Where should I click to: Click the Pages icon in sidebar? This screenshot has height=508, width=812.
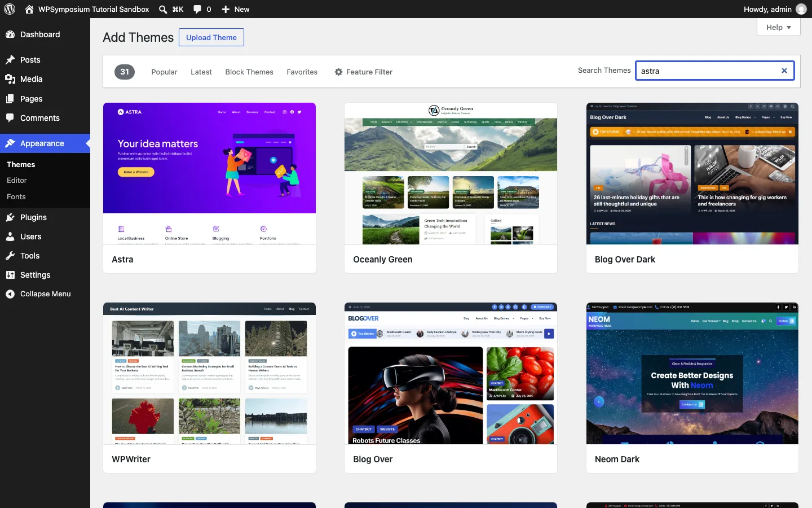[10, 99]
